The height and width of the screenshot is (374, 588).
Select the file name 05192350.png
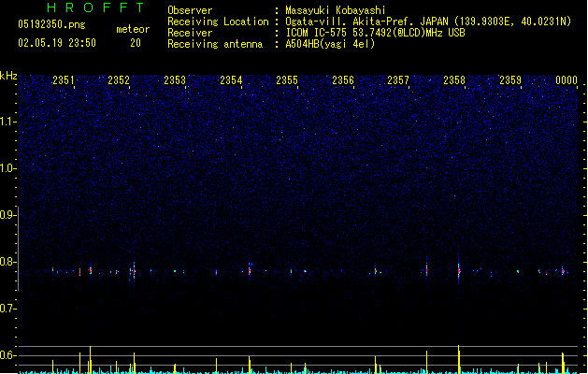51,24
